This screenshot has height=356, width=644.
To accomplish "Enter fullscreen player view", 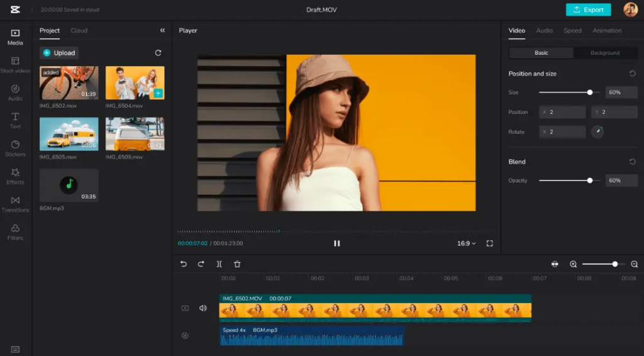I will pos(489,243).
